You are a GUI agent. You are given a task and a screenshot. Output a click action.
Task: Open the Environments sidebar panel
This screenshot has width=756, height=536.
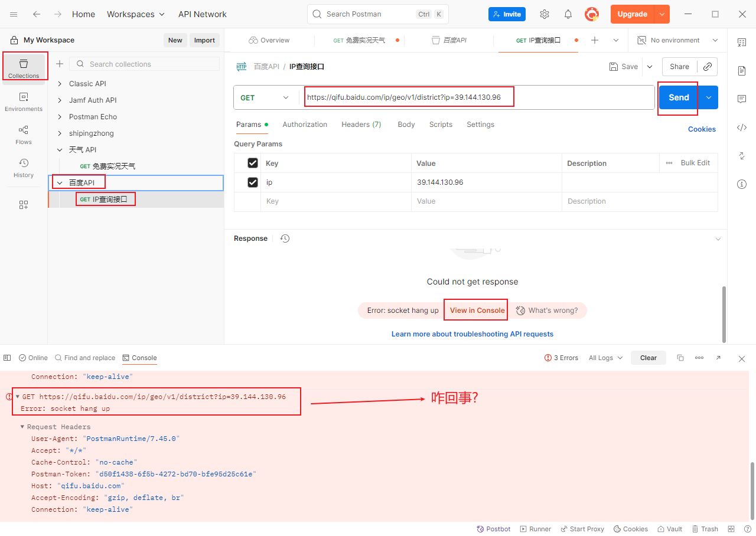tap(24, 102)
